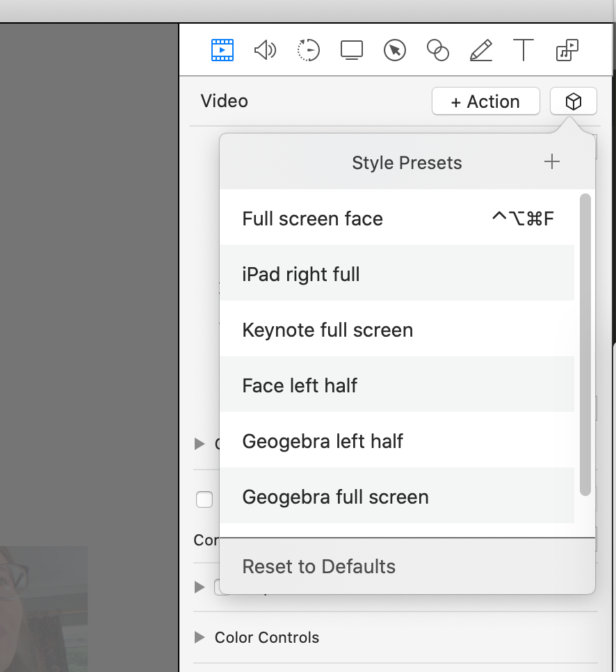Open the Video Motion properties icon
Viewport: 616px width, 672px height.
[308, 50]
